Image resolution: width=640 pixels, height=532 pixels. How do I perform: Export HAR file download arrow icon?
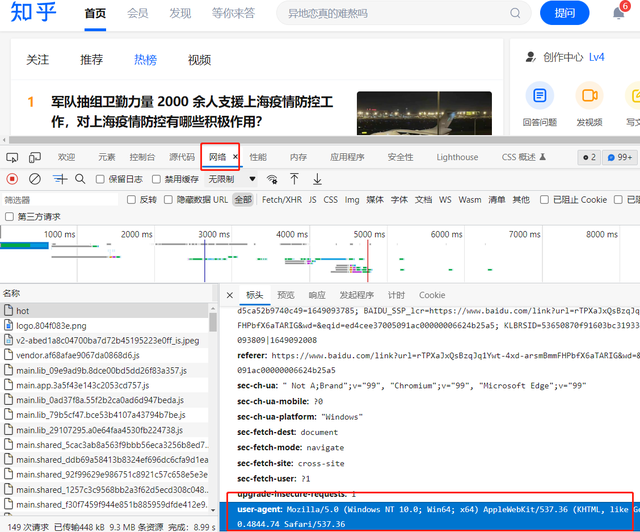pos(317,179)
